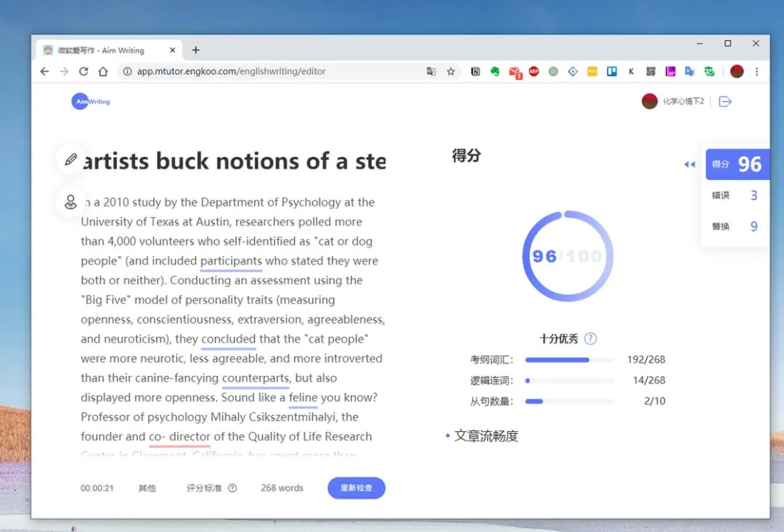The height and width of the screenshot is (532, 784).
Task: Click the essay title artists buck notions
Action: point(234,161)
